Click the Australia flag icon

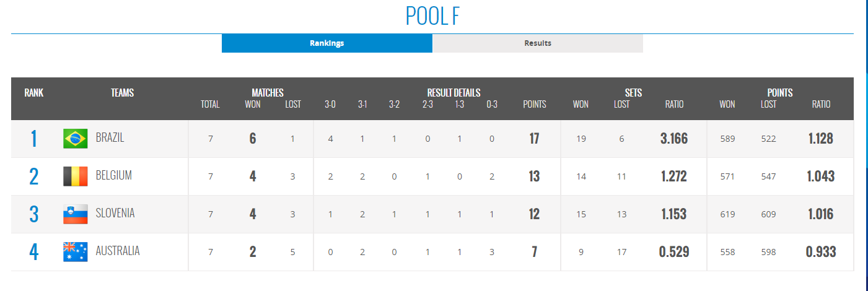pos(75,252)
